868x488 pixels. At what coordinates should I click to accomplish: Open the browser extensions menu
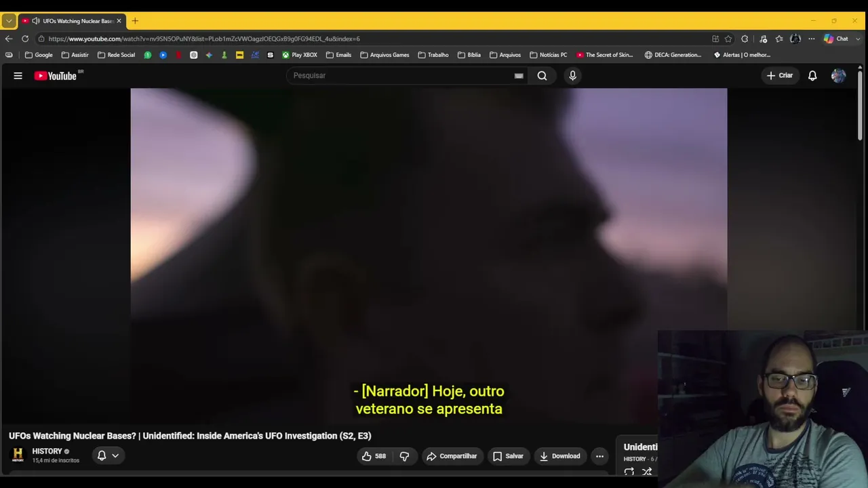(745, 39)
